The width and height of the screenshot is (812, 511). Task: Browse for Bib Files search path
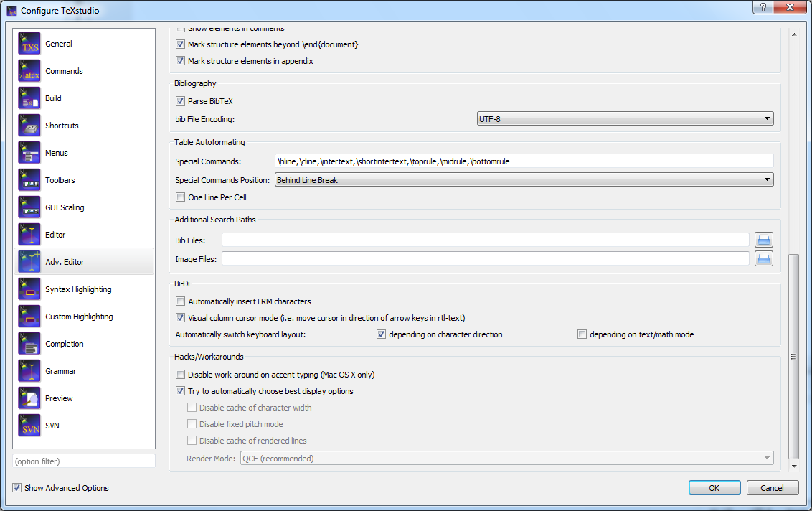point(764,240)
